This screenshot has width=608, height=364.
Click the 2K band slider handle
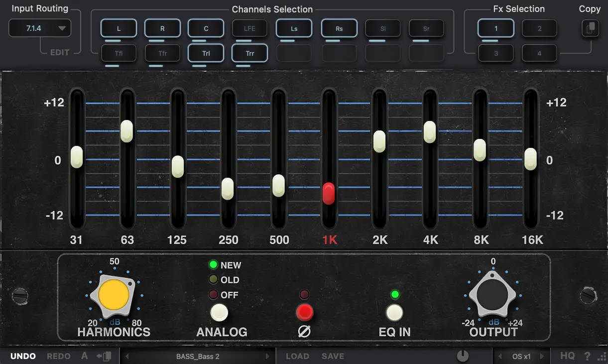tap(379, 141)
